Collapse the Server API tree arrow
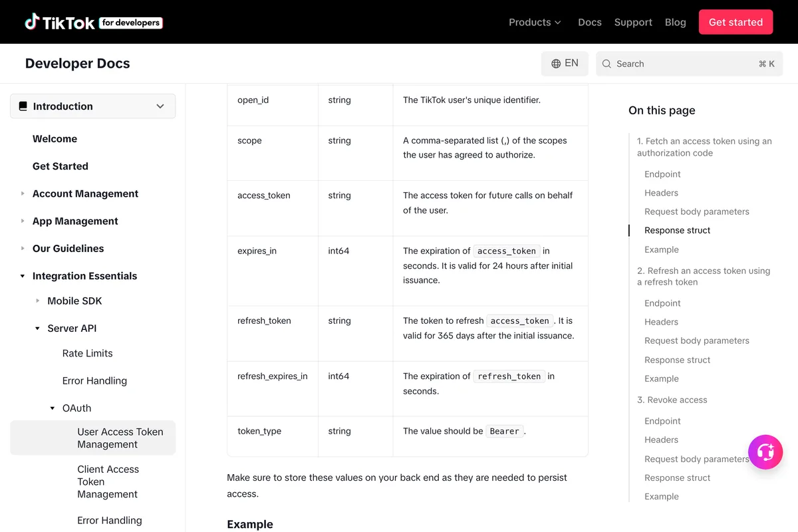Image resolution: width=798 pixels, height=532 pixels. coord(38,329)
